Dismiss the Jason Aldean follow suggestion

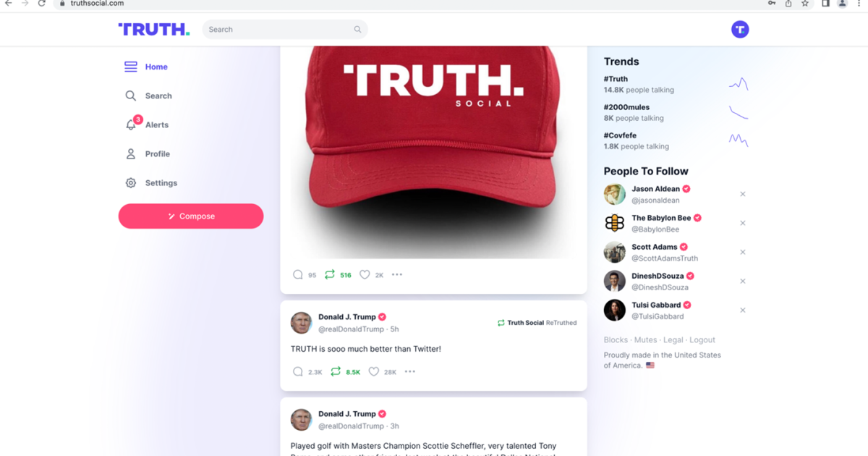(743, 194)
